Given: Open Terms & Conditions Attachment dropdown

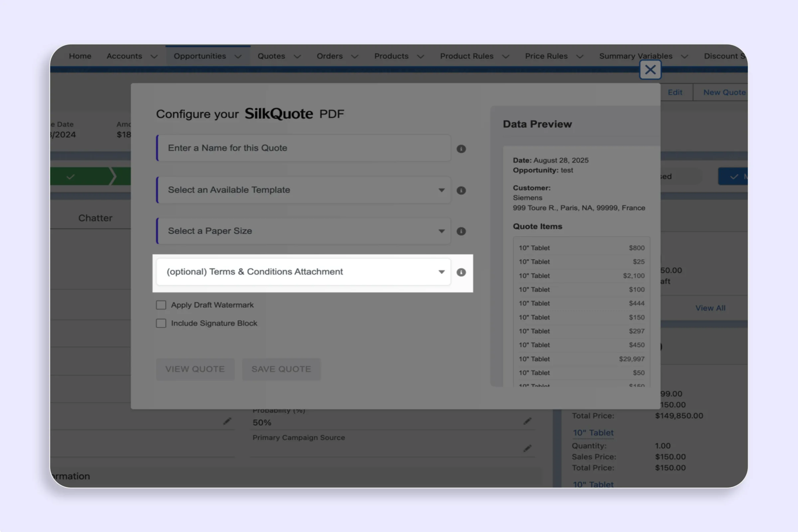Looking at the screenshot, I should click(x=304, y=272).
